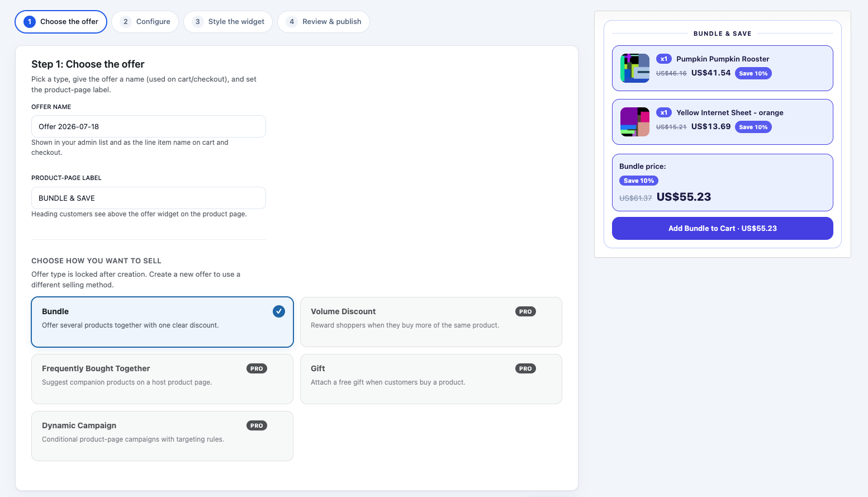Click the Offer name input field
868x497 pixels.
pos(149,126)
